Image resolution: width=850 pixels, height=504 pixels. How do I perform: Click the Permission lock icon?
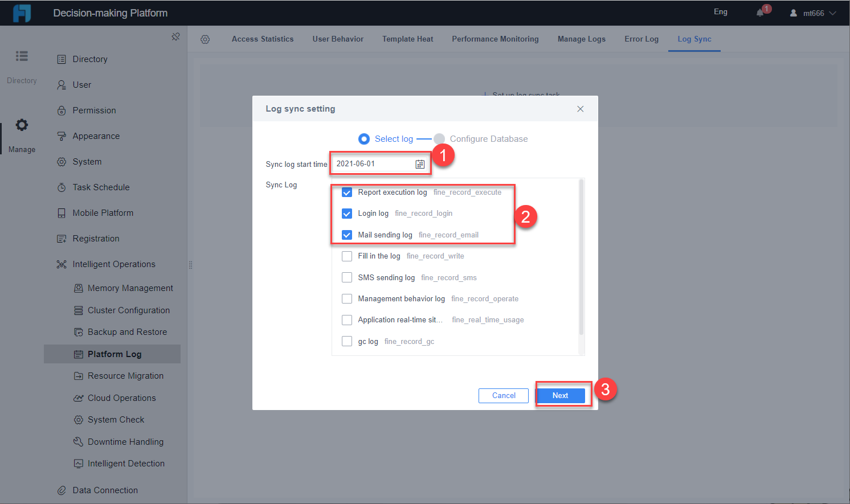pyautogui.click(x=62, y=110)
